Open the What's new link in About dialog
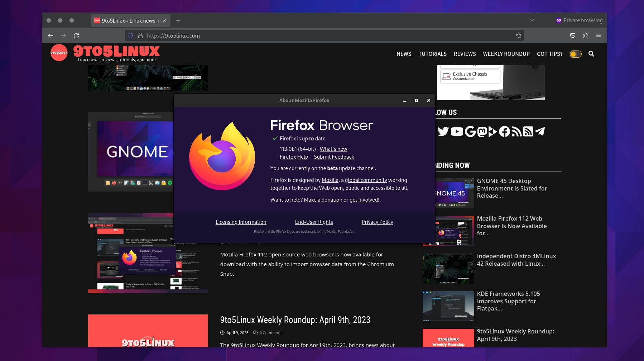The width and height of the screenshot is (644, 361). click(x=333, y=149)
